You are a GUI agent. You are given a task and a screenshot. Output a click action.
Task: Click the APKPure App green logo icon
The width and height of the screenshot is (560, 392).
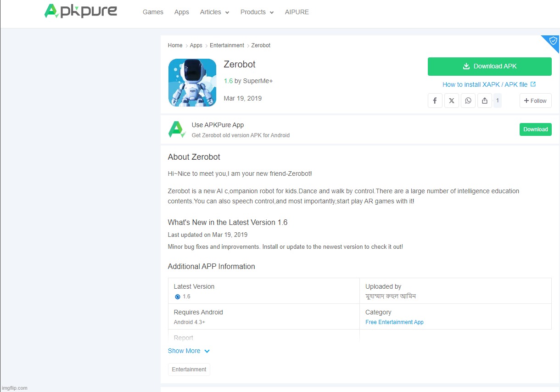(177, 129)
